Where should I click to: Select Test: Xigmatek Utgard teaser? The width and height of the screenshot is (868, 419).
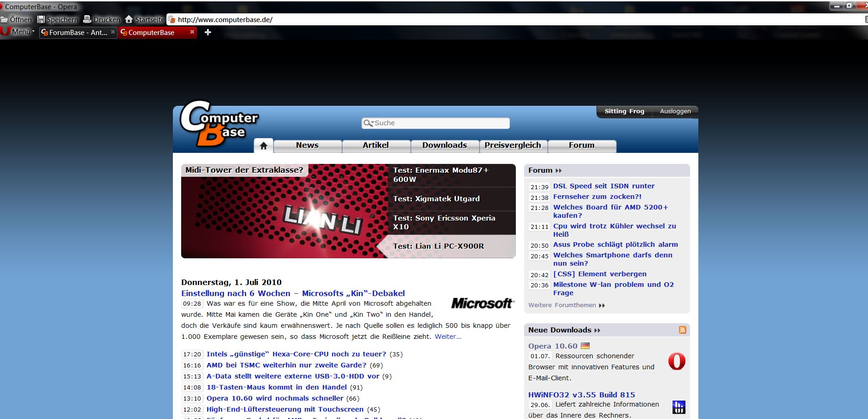452,199
